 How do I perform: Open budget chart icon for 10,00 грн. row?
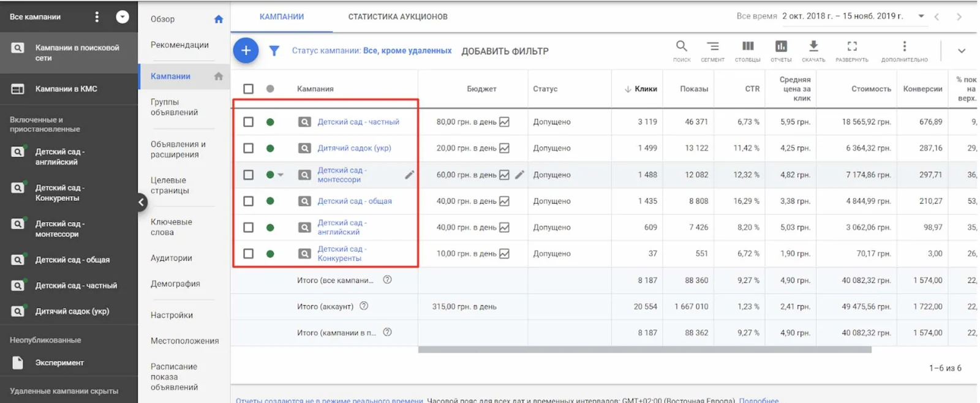coord(504,254)
